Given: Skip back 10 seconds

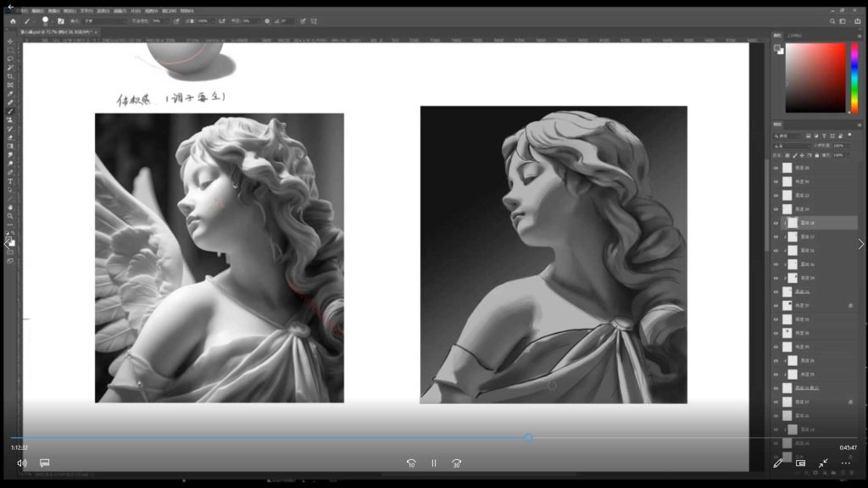Looking at the screenshot, I should [x=411, y=463].
